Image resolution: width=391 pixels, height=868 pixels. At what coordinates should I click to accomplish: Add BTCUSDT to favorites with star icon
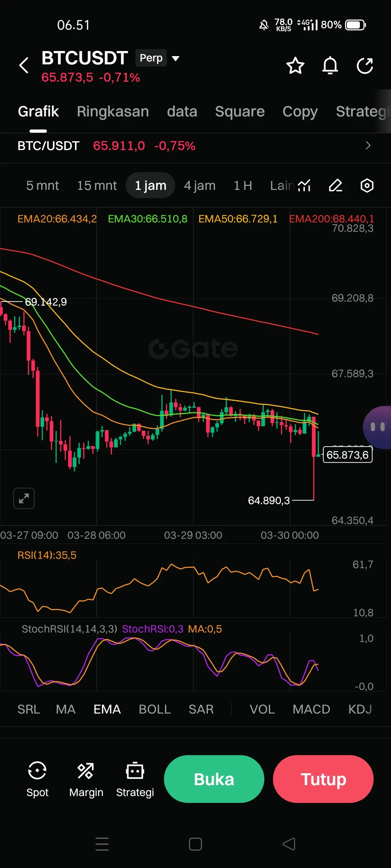[295, 65]
